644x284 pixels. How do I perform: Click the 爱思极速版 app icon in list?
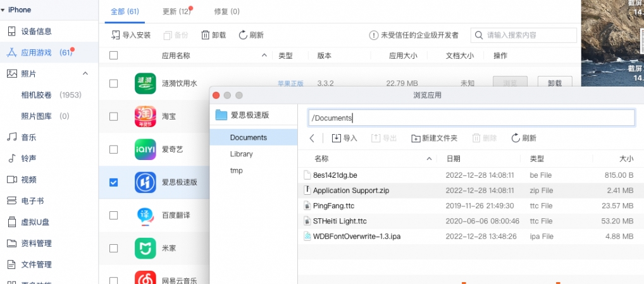(146, 182)
